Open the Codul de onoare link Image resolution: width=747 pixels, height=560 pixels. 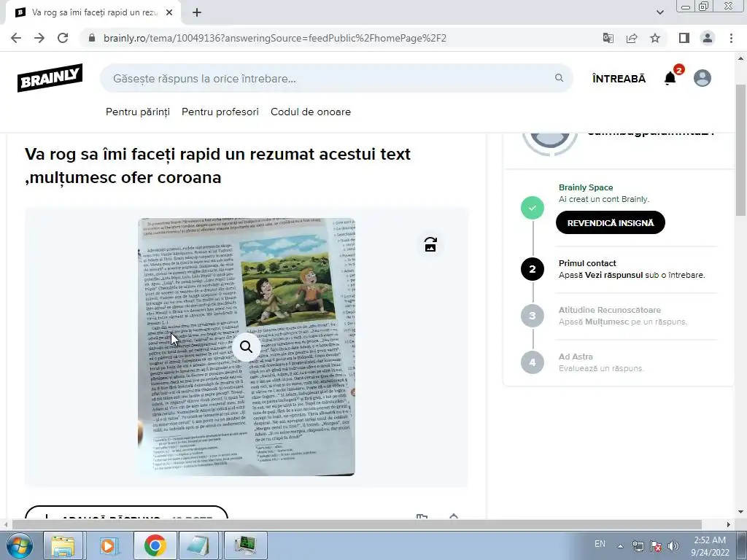point(311,112)
